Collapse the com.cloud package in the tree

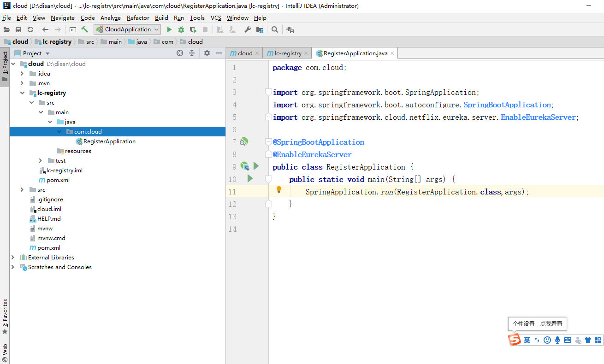click(59, 131)
